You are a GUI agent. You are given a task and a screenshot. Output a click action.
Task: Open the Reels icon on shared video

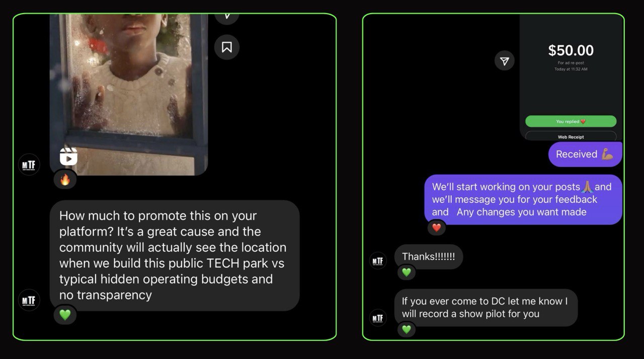(x=68, y=157)
